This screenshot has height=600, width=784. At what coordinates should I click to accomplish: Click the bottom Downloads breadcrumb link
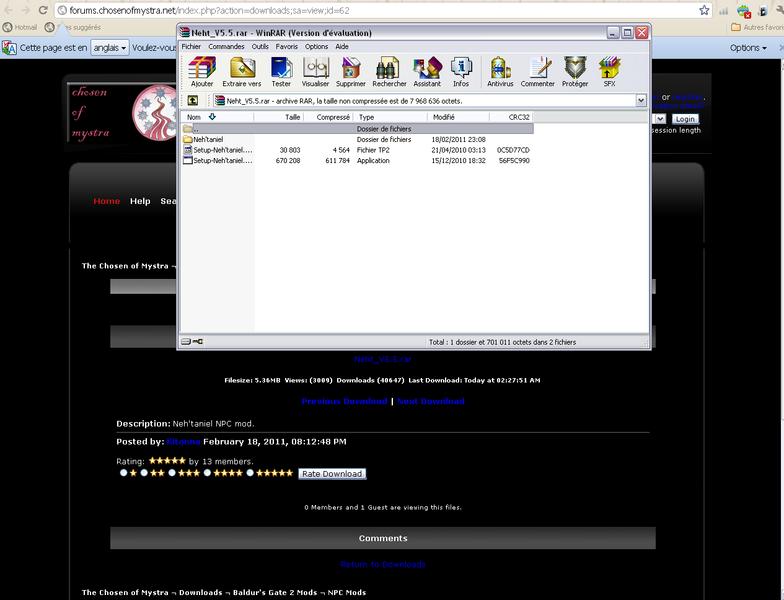tap(200, 592)
